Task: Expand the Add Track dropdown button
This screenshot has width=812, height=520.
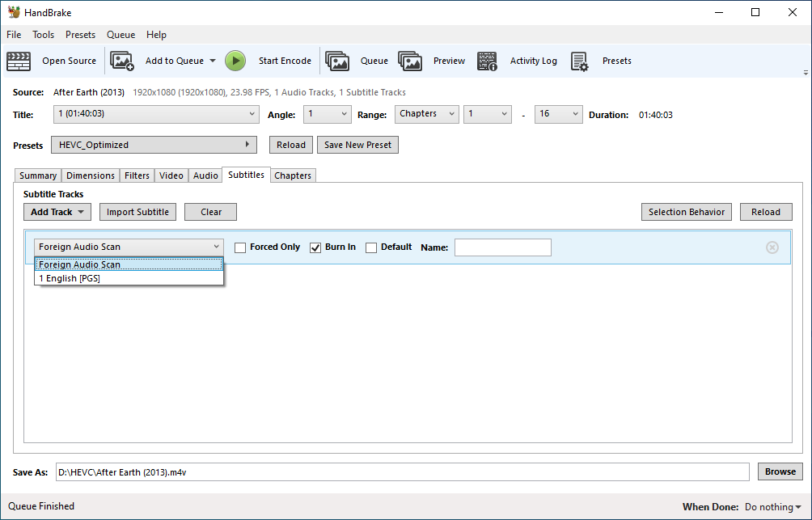Action: pyautogui.click(x=57, y=212)
